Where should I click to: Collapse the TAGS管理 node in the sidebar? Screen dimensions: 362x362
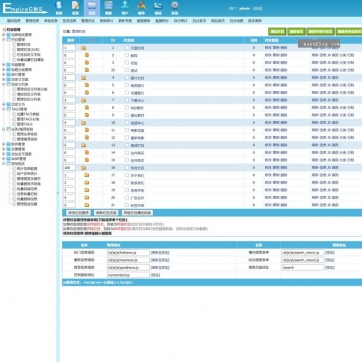4,109
